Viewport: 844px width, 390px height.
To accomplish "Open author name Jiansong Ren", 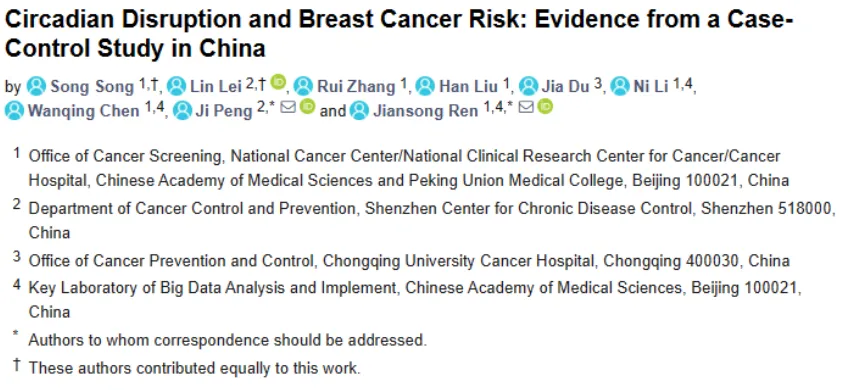I will 425,111.
